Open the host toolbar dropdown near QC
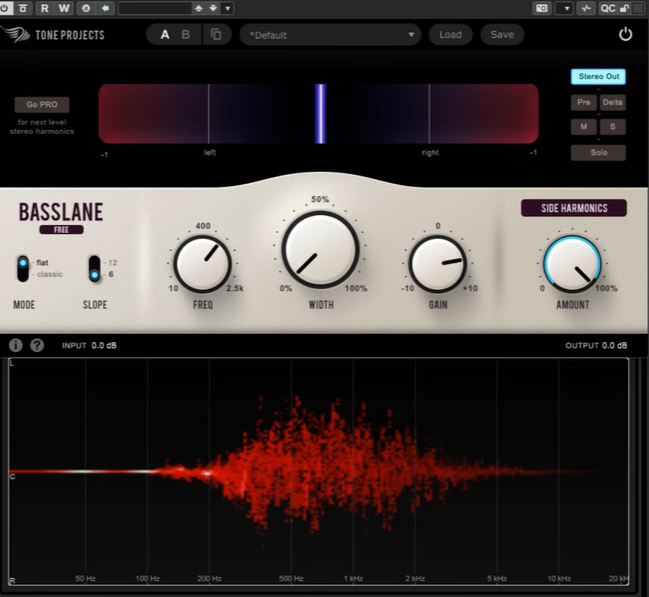The image size is (649, 597). pos(565,8)
